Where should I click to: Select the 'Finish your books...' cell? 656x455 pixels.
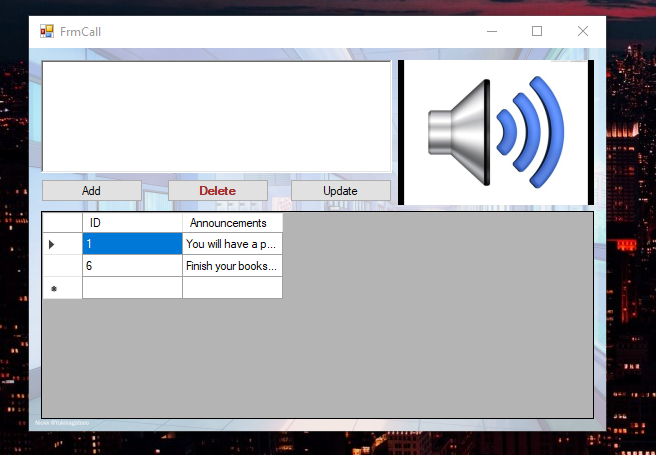point(233,266)
